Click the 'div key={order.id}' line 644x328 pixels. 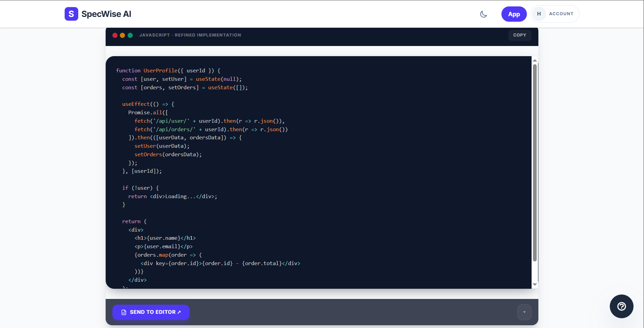pos(220,263)
